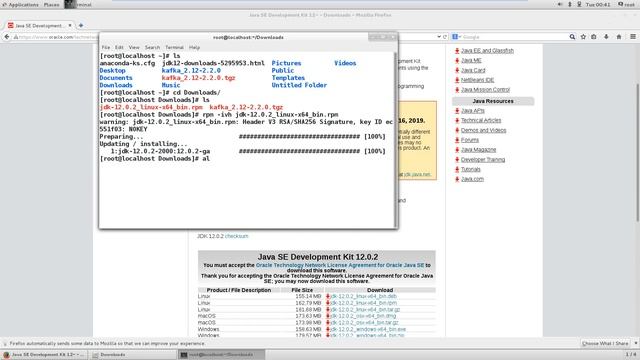Open the terminal's File menu
Viewport: 640px width, 360px height.
106,47
